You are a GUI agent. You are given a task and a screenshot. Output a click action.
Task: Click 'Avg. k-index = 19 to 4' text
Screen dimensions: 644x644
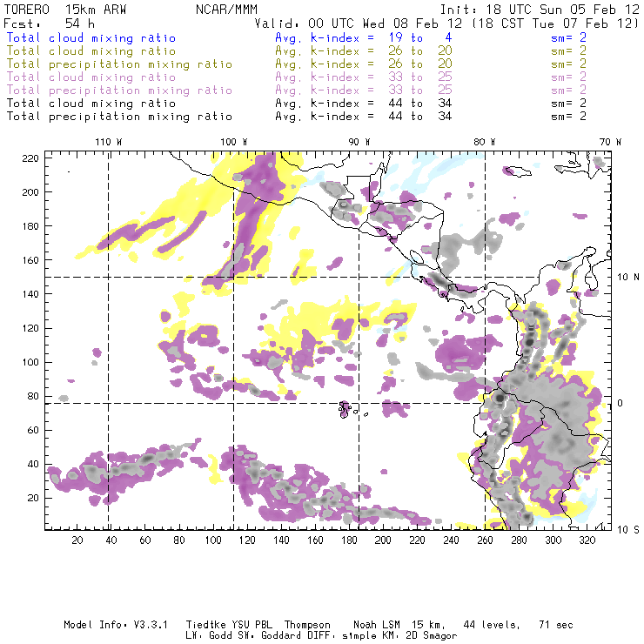(x=364, y=37)
